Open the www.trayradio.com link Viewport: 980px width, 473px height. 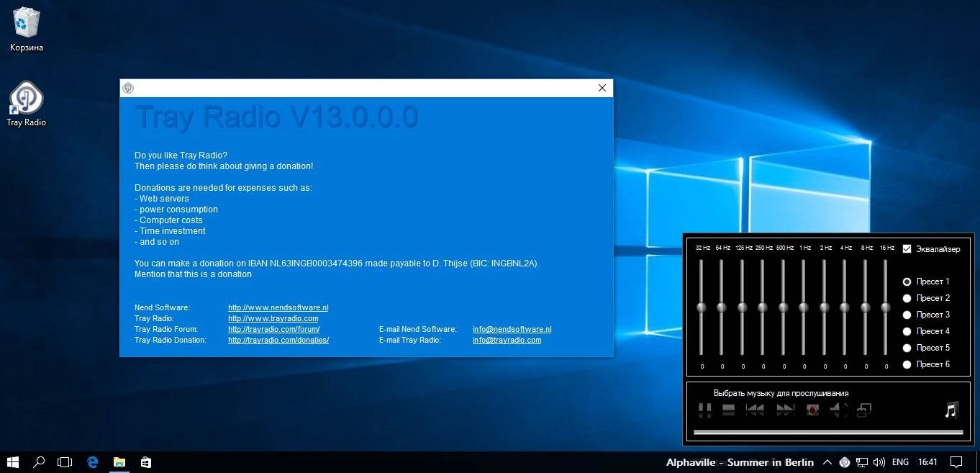(273, 318)
